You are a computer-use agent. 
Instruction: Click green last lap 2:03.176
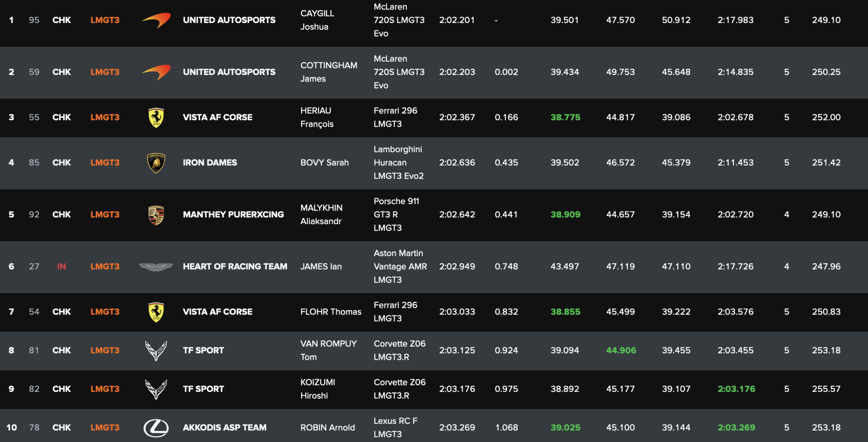coord(736,389)
